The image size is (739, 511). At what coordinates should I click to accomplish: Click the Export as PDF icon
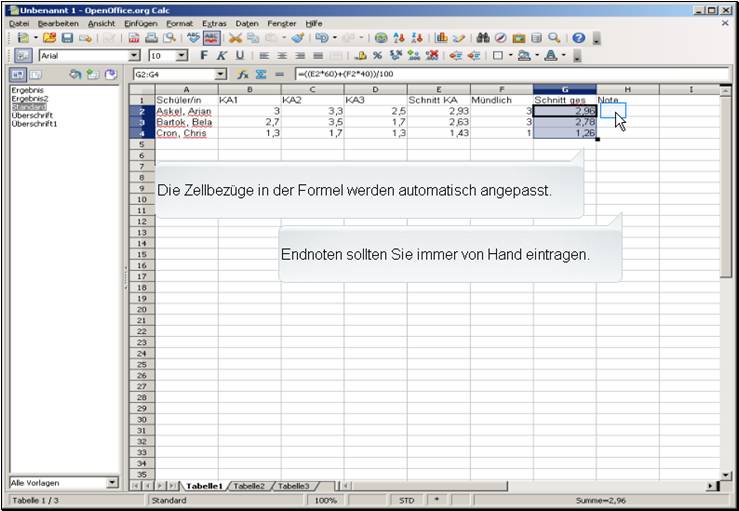[x=134, y=37]
